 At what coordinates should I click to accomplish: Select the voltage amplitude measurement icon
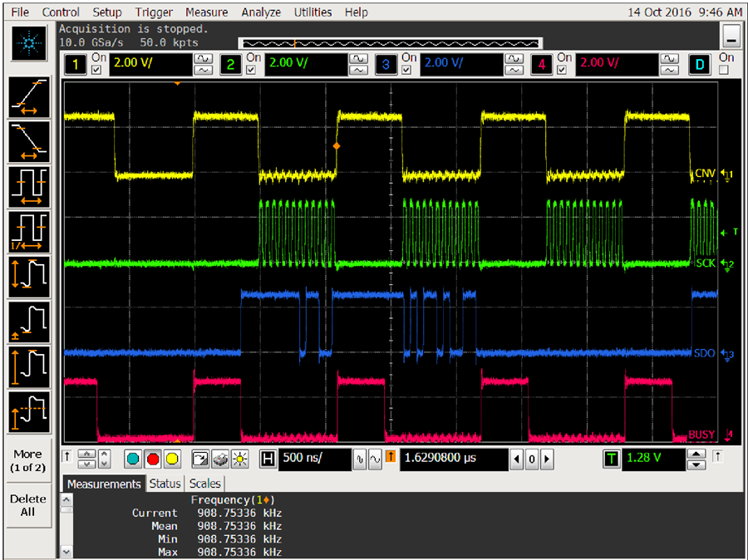tap(29, 366)
